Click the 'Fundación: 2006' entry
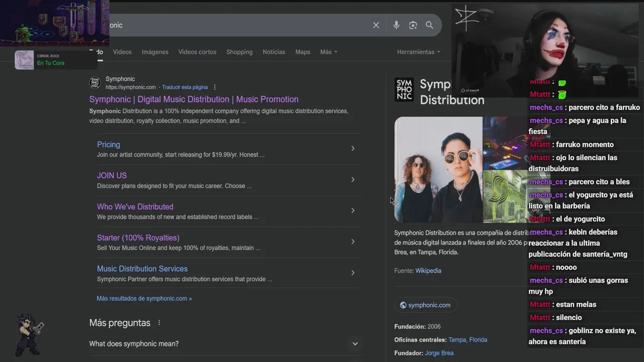Viewport: 644px width, 362px height. [417, 327]
